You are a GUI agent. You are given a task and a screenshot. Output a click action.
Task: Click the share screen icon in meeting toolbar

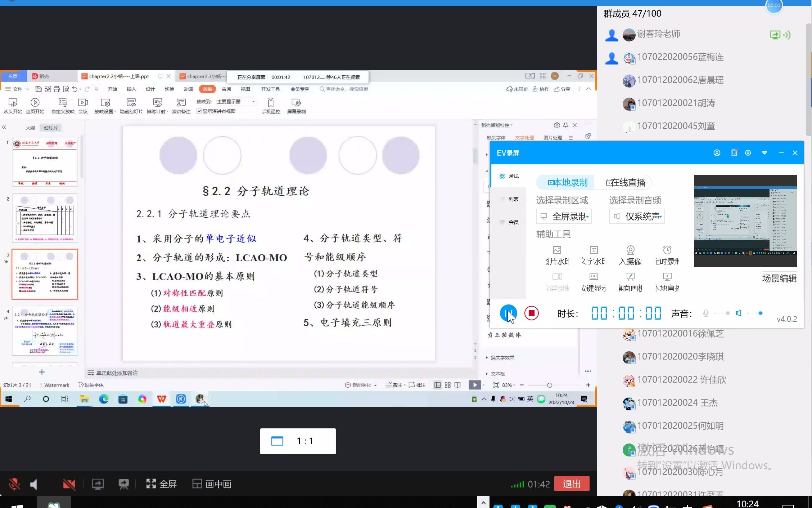tap(98, 484)
